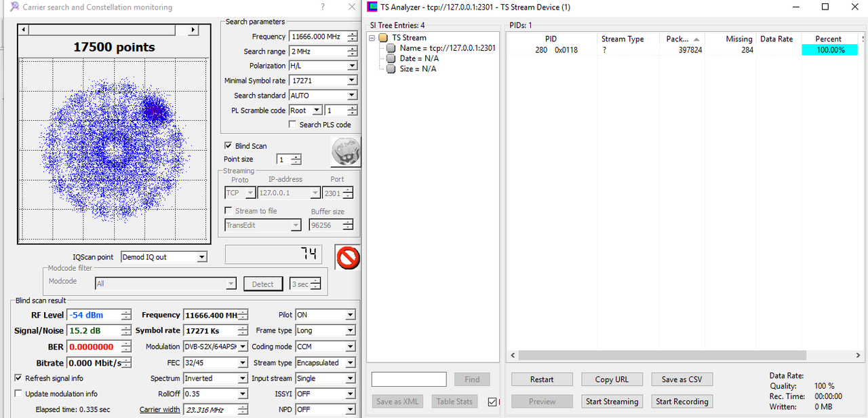This screenshot has height=418, width=868.
Task: Open the Input stream Single dropdown
Action: coord(325,379)
